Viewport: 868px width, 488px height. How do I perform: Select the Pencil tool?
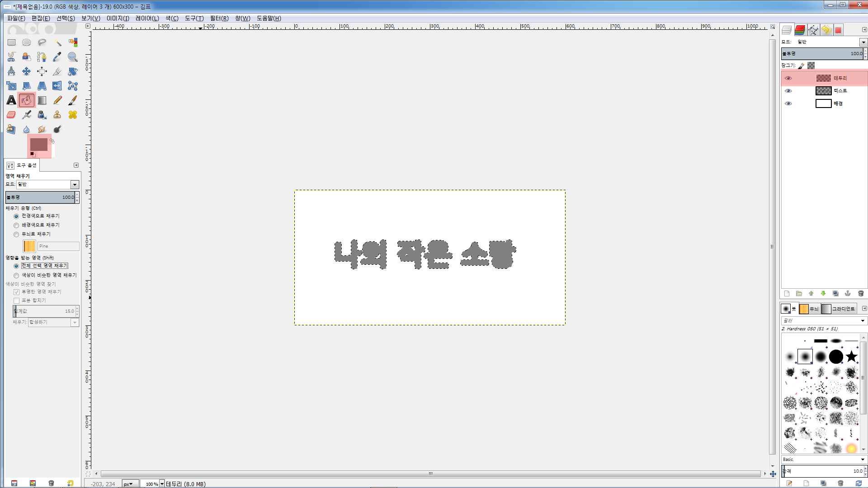57,100
